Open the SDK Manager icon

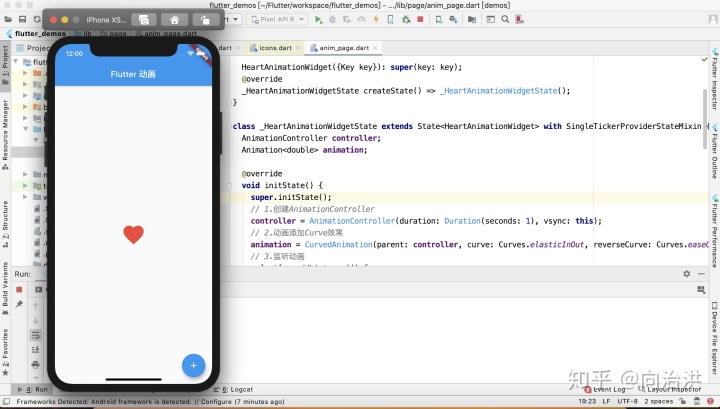click(x=453, y=19)
